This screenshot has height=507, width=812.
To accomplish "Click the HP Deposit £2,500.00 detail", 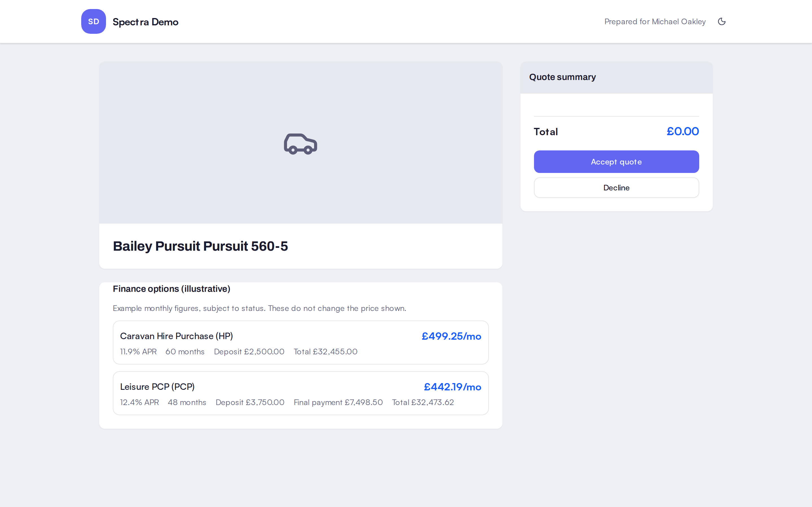I will (249, 352).
